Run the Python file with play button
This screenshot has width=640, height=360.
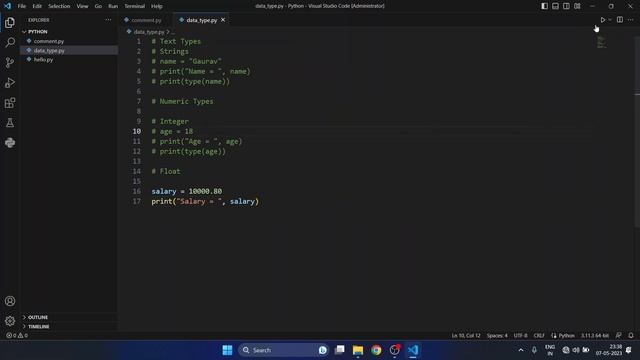point(602,20)
